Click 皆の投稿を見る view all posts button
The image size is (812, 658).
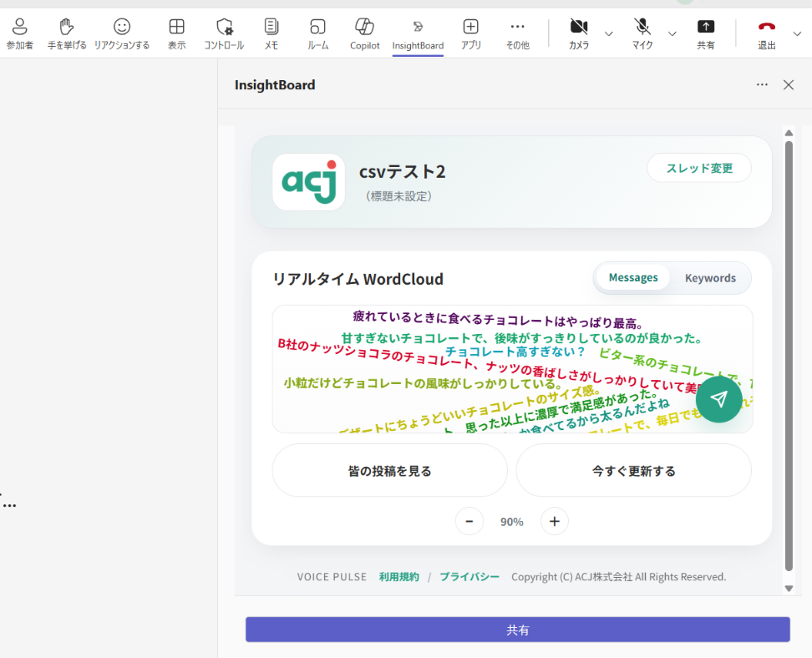coord(389,471)
